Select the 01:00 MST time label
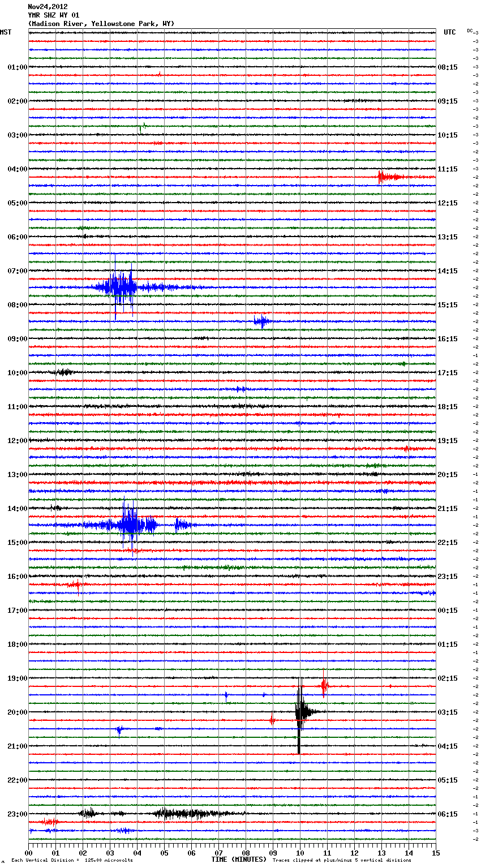Viewport: 481px width, 868px height. [x=18, y=67]
